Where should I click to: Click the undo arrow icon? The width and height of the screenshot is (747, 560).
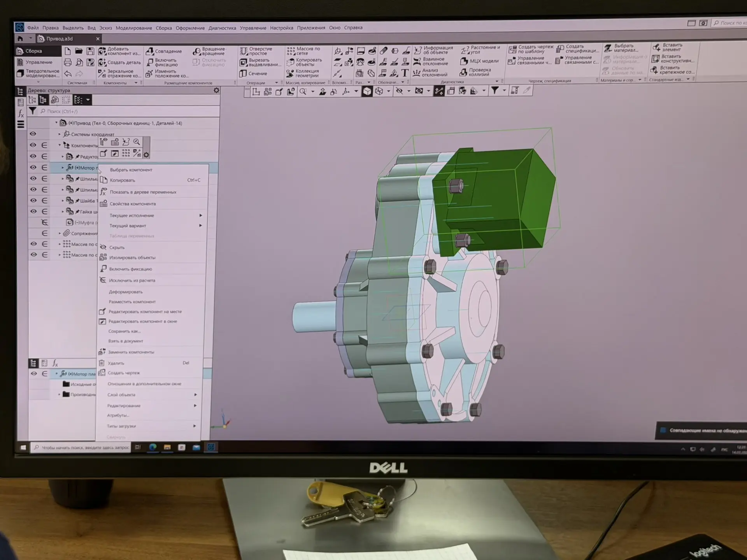[x=68, y=73]
